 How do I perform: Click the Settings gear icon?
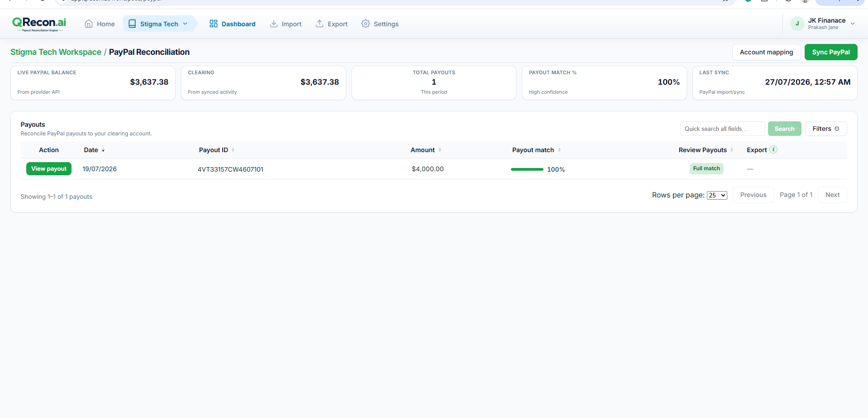pos(366,24)
